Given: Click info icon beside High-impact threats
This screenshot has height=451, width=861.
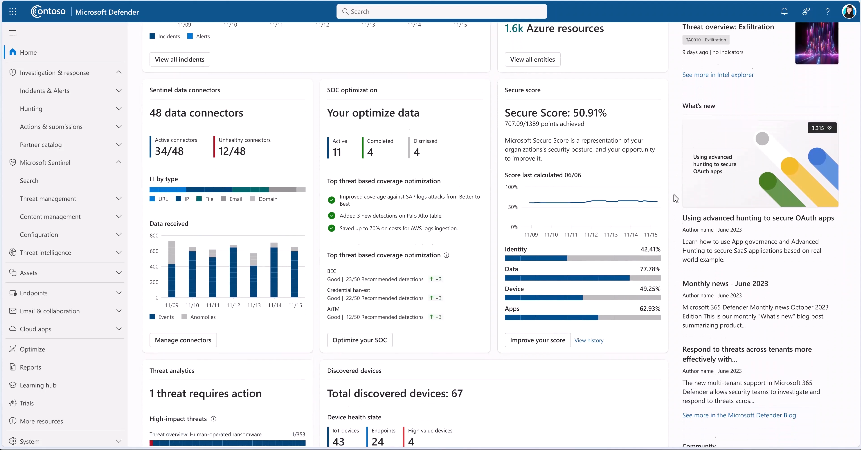Looking at the screenshot, I should tap(214, 419).
